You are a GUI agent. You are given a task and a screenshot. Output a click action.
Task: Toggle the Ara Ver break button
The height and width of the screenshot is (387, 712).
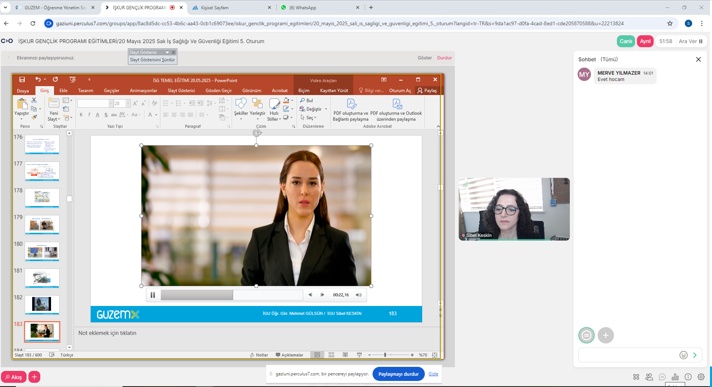pos(690,41)
